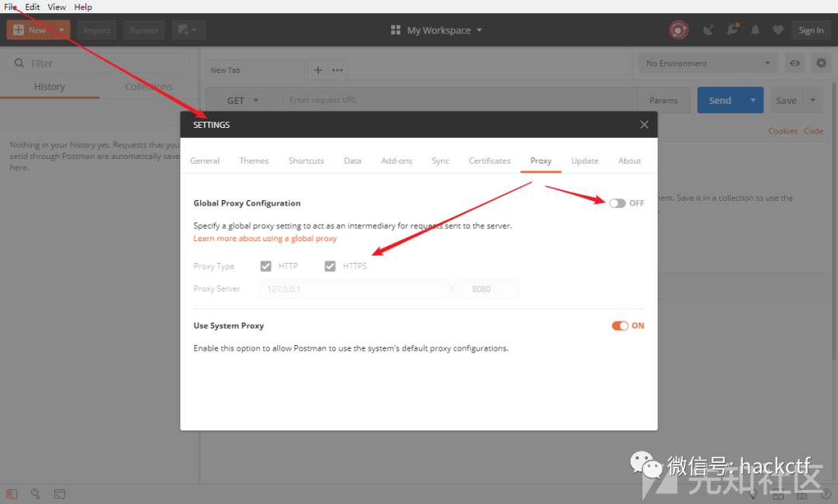
Task: Select the Proxy settings tab
Action: coord(541,161)
